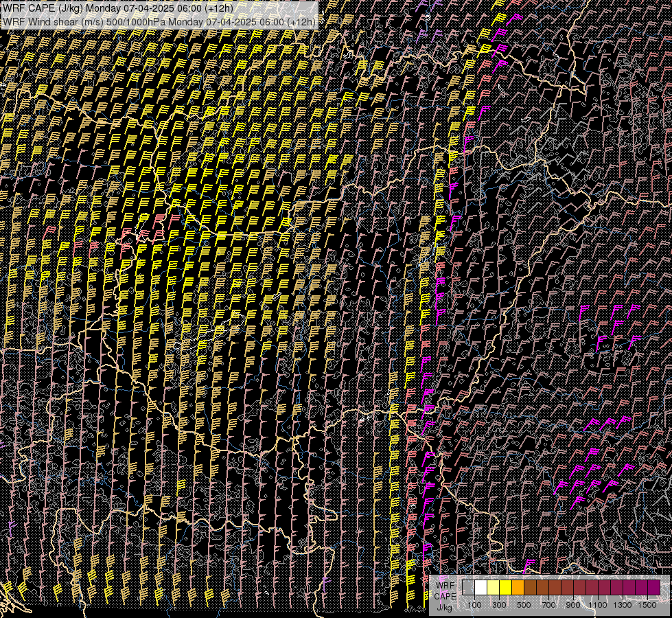Click the 500 label on the legend scale
This screenshot has width=672, height=618.
[x=524, y=605]
